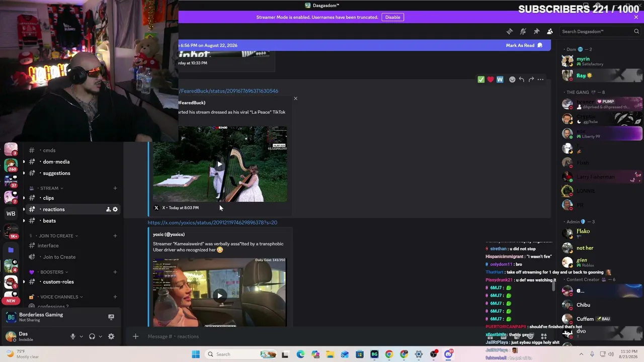Open Discord user settings
This screenshot has width=644, height=362.
pyautogui.click(x=111, y=336)
